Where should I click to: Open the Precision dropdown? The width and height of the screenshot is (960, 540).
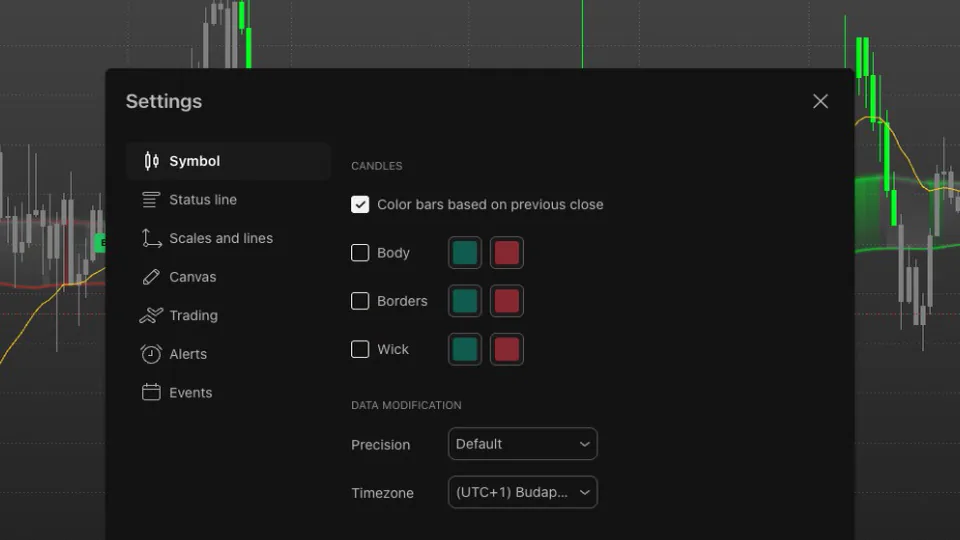click(522, 444)
